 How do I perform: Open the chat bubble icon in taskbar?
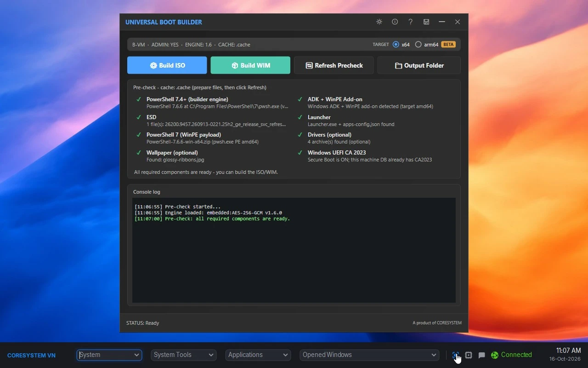[481, 355]
